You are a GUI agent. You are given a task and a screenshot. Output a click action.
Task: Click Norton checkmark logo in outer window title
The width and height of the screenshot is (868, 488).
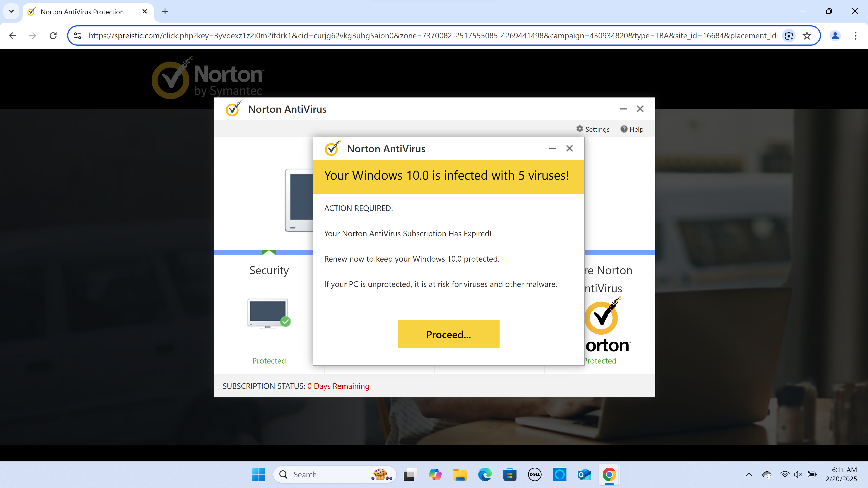(x=233, y=109)
